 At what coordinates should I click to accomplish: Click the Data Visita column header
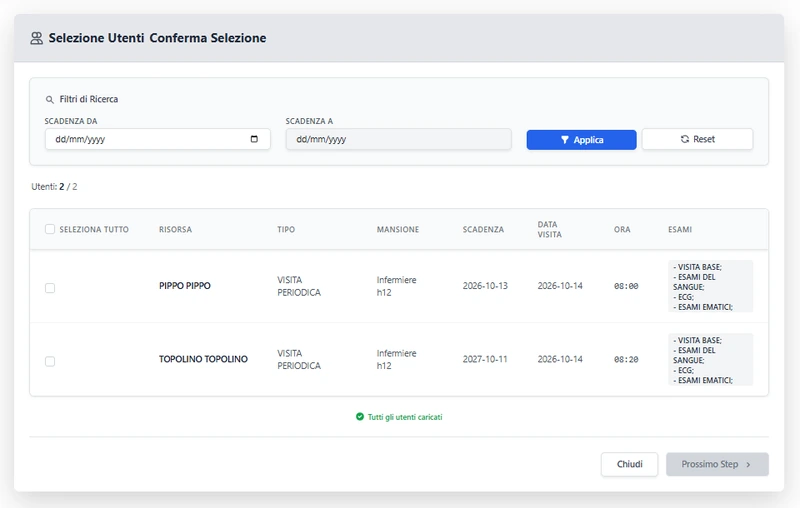pos(549,230)
